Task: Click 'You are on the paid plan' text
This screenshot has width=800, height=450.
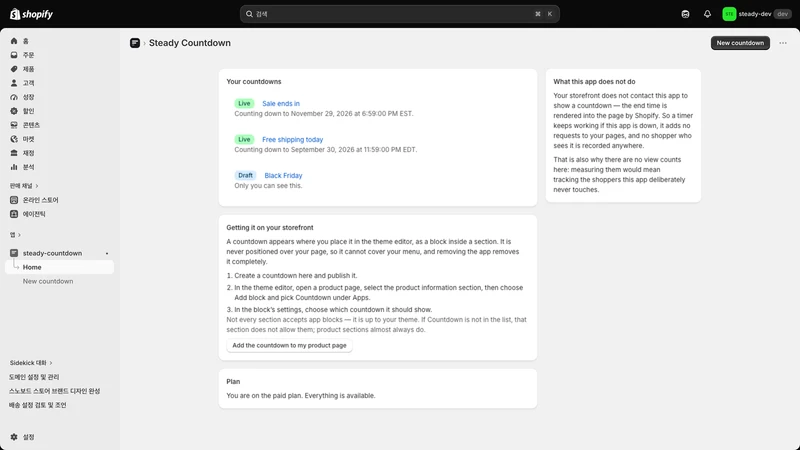Action: 301,395
